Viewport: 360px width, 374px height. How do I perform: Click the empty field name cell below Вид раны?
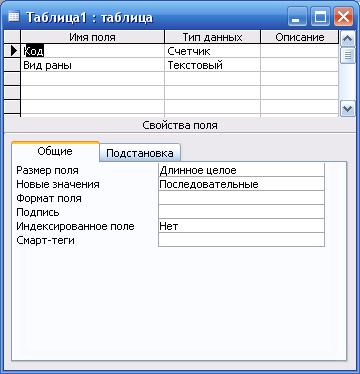(93, 79)
